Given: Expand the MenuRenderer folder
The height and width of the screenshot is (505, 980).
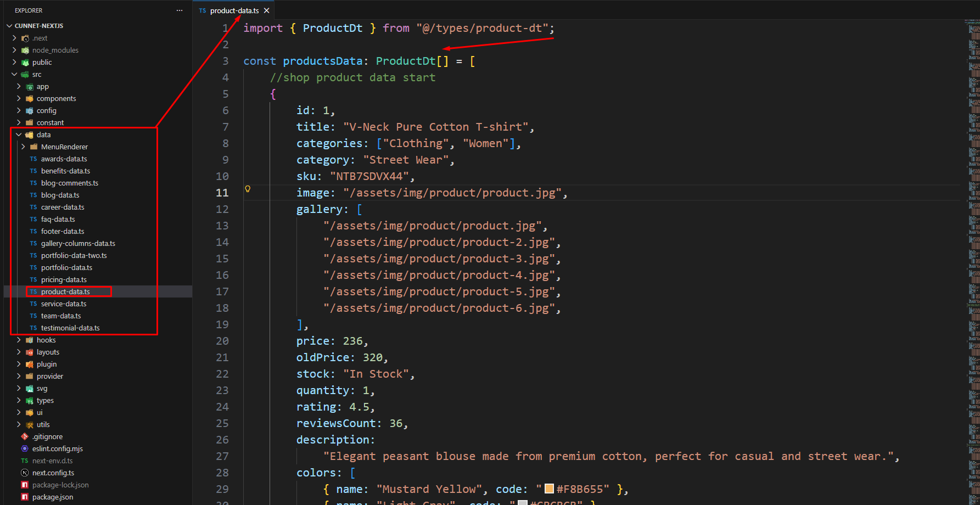Looking at the screenshot, I should point(23,147).
